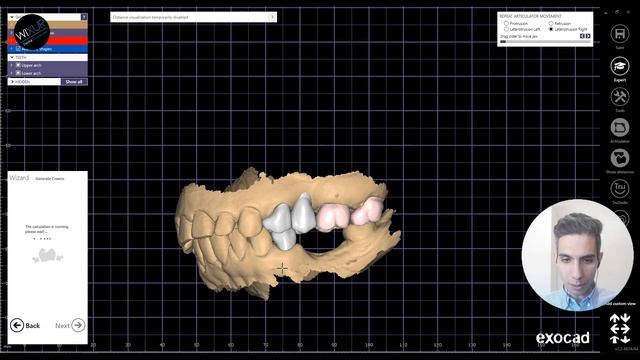Open the Tools wrench icon

point(620,97)
